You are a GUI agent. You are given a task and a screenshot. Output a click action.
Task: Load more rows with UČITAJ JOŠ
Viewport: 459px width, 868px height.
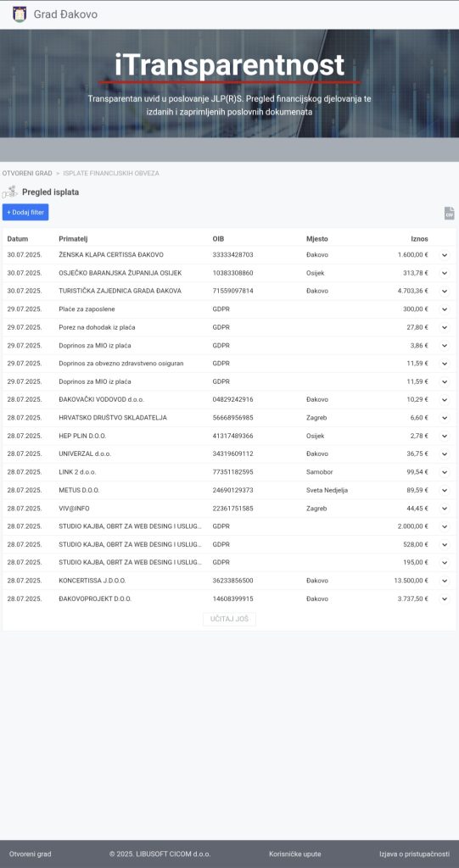(x=229, y=619)
